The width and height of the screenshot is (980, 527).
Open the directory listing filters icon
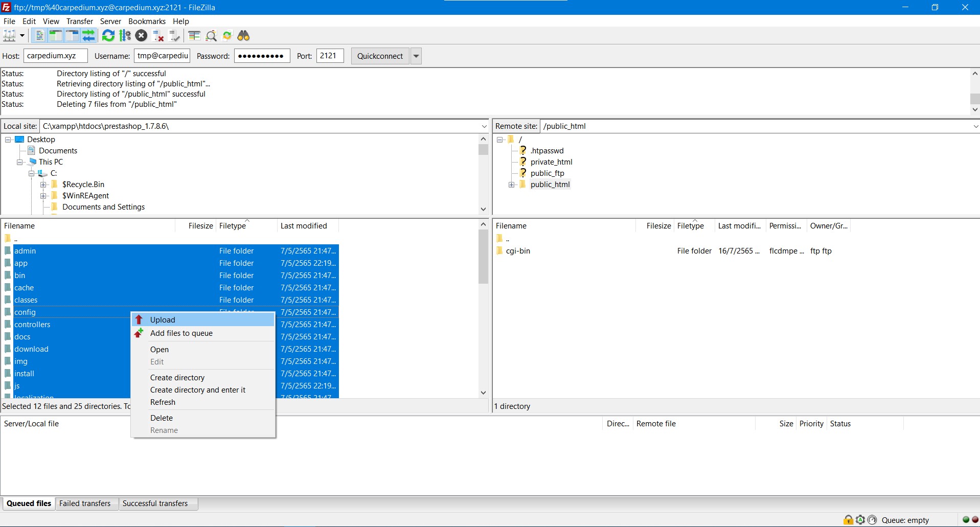pyautogui.click(x=194, y=36)
